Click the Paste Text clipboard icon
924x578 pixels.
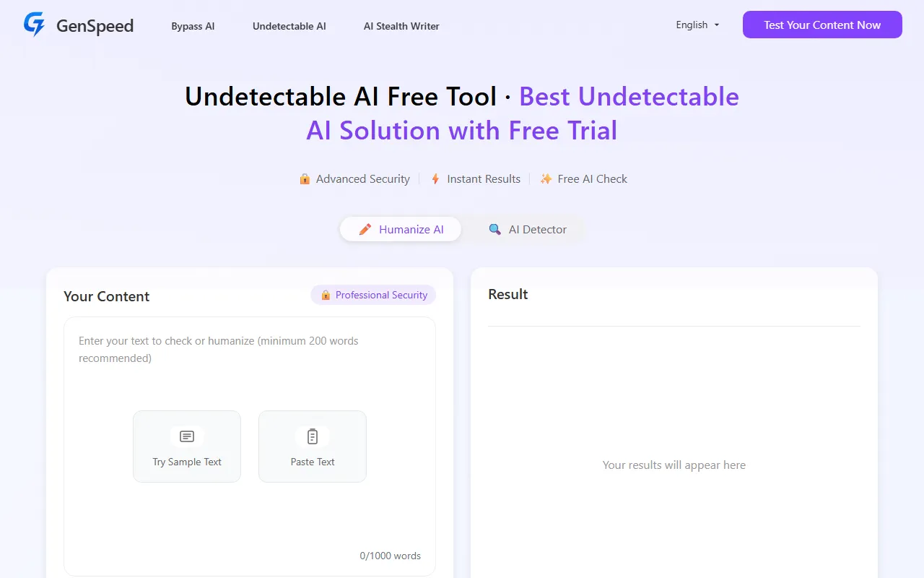[x=313, y=436]
